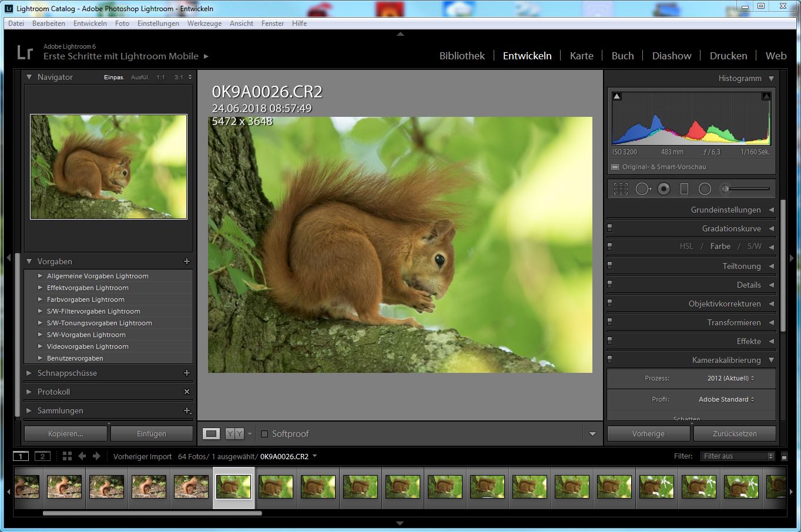This screenshot has width=801, height=532.
Task: Expand the Farbvorgaben Lightroom preset folder
Action: click(41, 299)
